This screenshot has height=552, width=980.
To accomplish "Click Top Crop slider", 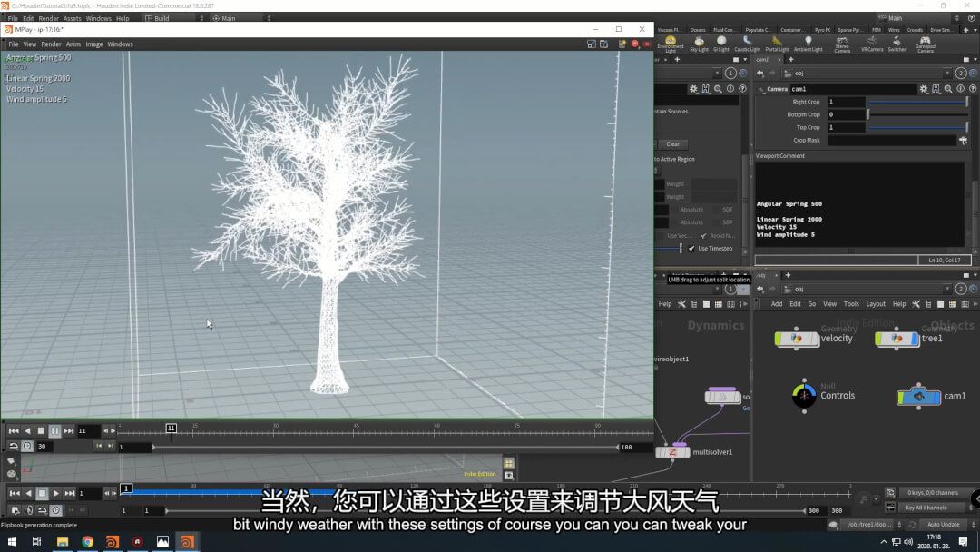I will (x=918, y=127).
